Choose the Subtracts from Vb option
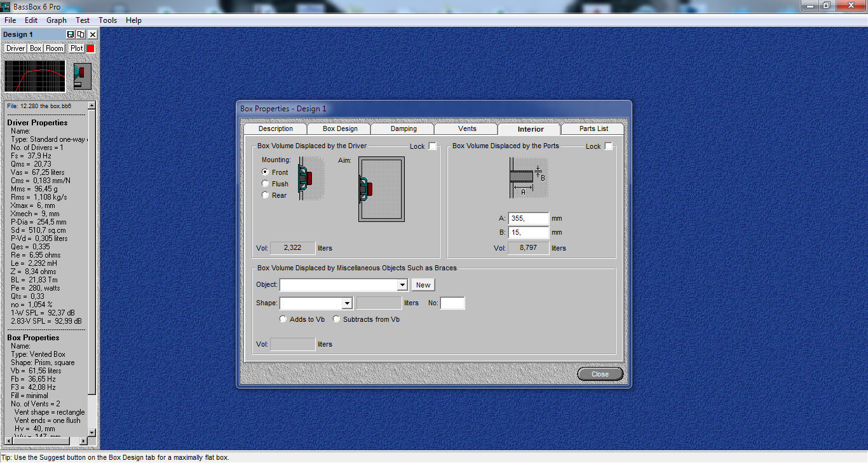Screen dimensions: 868x463 [337, 319]
